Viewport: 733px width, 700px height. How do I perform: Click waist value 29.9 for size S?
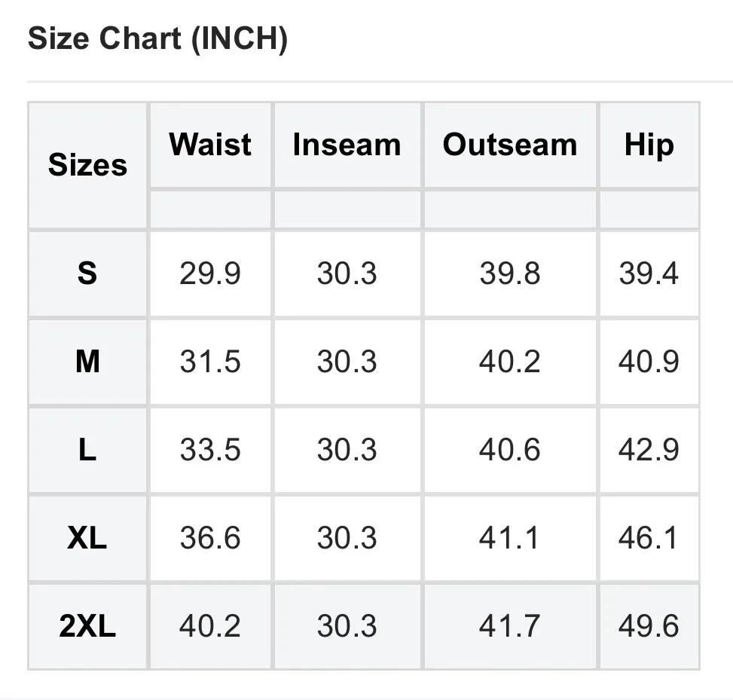[210, 273]
